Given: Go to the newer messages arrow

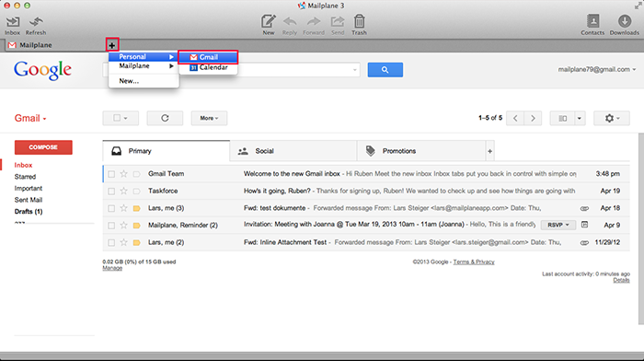Looking at the screenshot, I should 515,118.
